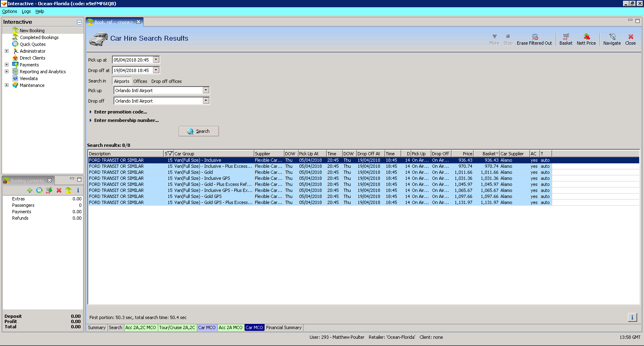Click green plus icon in Booking contents
The image size is (644, 346).
(x=30, y=190)
